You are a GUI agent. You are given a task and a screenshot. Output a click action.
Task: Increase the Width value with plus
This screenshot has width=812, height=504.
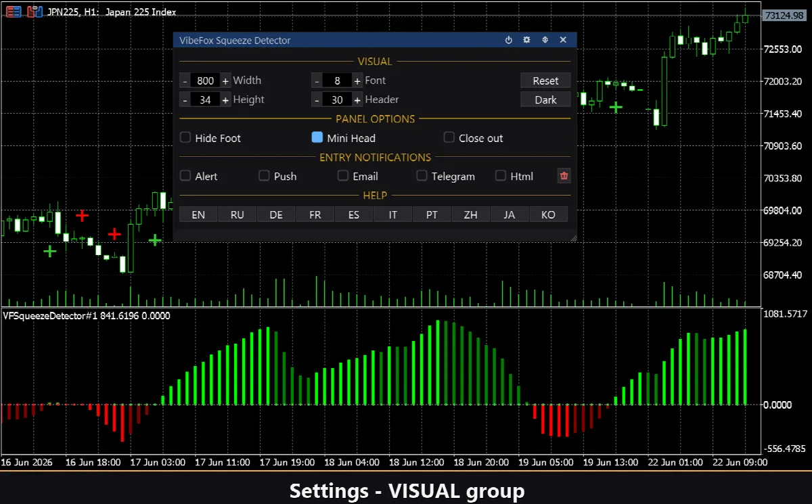pos(225,81)
